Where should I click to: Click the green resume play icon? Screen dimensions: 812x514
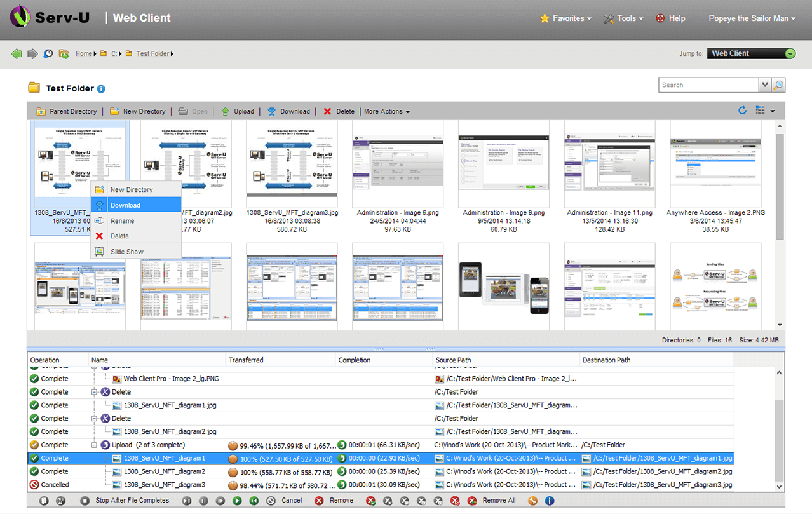pyautogui.click(x=237, y=501)
